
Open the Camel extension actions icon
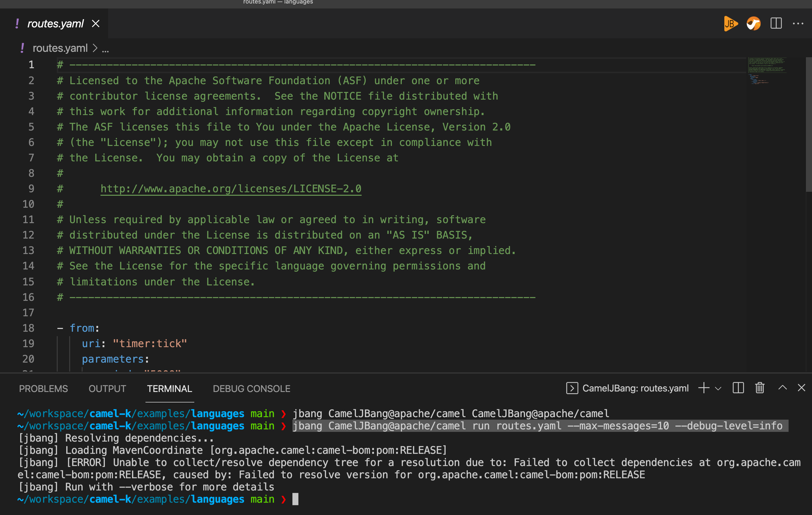753,23
